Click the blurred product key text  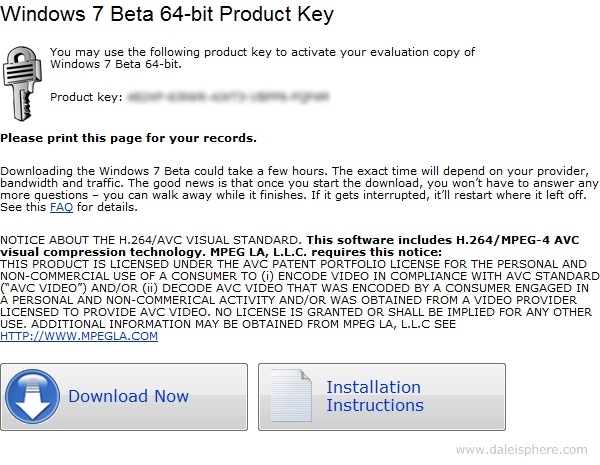point(228,97)
